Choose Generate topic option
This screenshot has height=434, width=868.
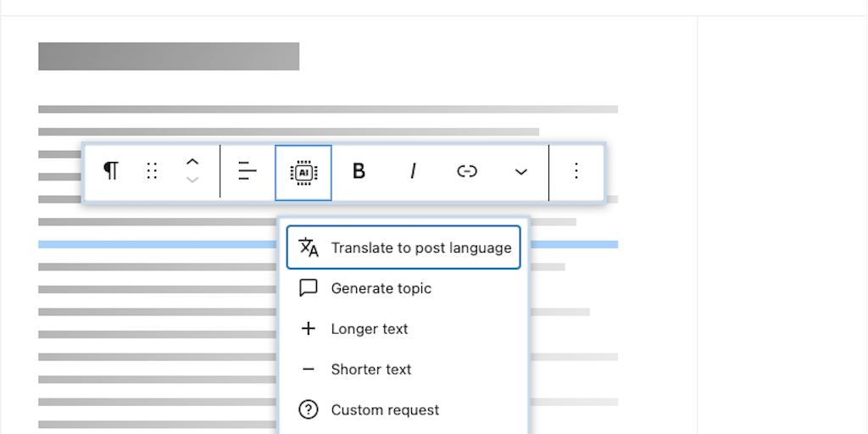(381, 288)
